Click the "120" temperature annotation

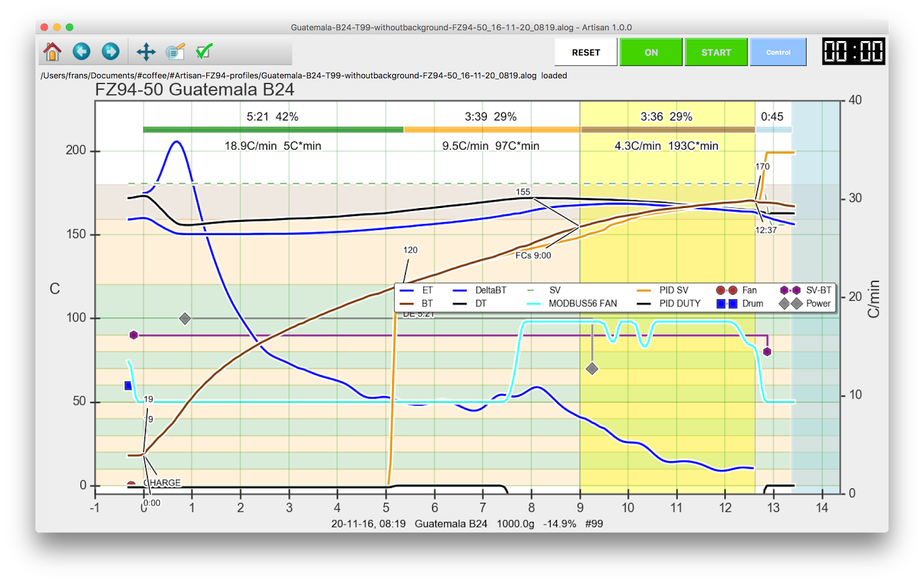coord(410,250)
